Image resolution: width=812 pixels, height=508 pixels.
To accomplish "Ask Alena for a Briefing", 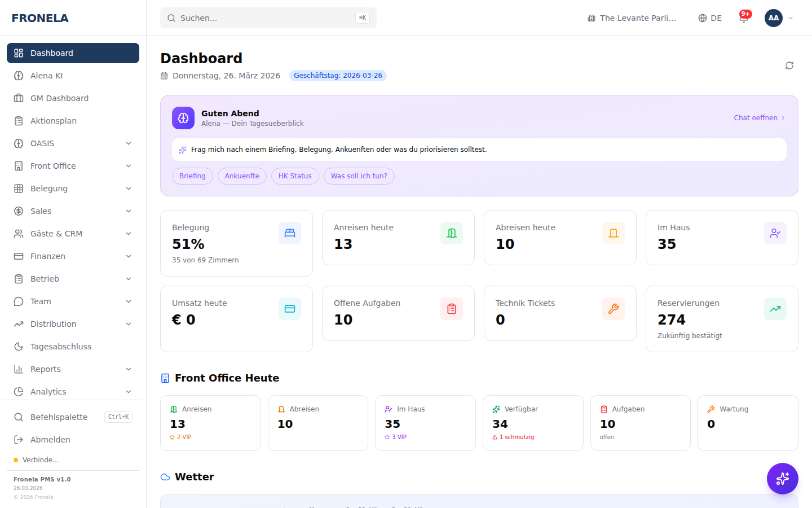I will (192, 176).
